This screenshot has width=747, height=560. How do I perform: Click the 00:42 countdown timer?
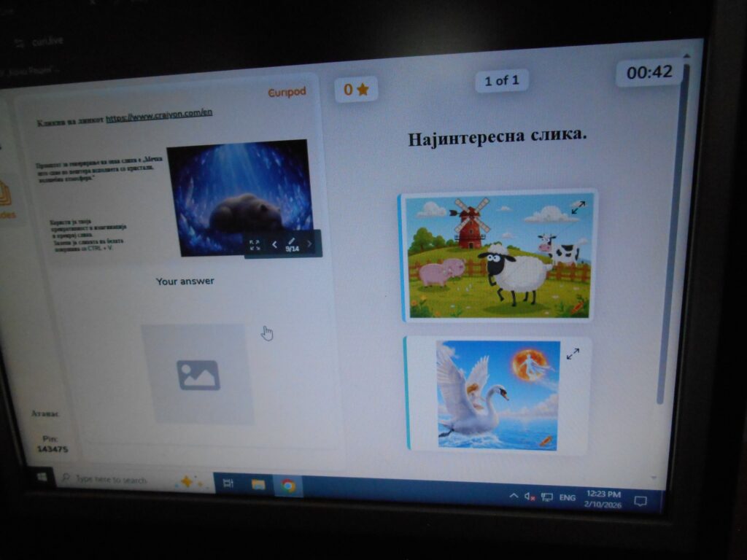coord(649,72)
